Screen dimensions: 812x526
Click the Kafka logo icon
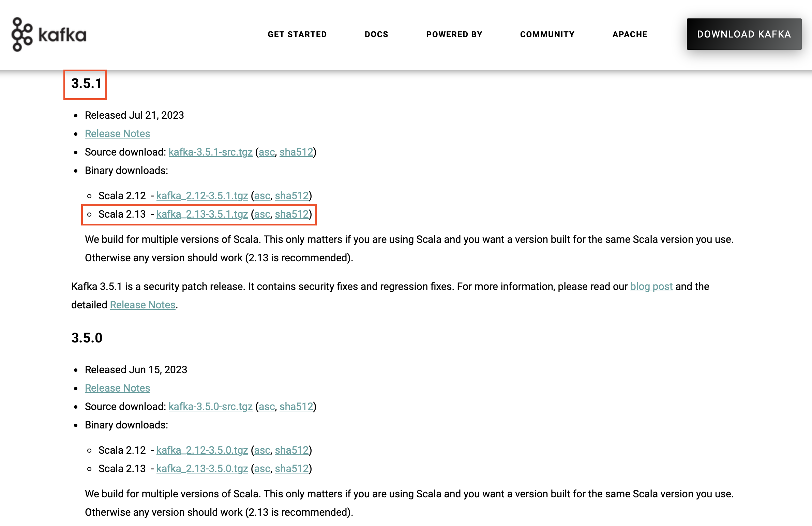coord(22,34)
